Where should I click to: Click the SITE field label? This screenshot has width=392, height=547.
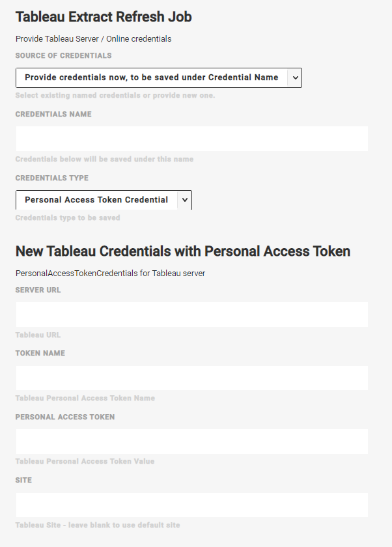point(24,481)
